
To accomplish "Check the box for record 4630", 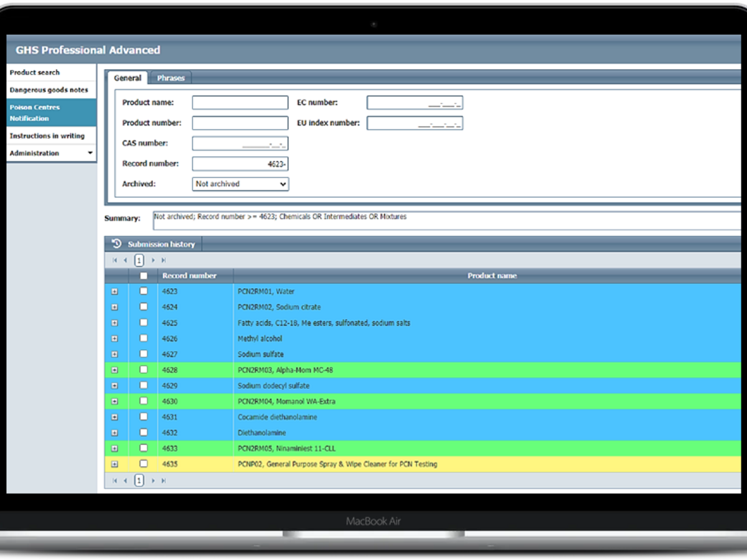I will [x=144, y=401].
